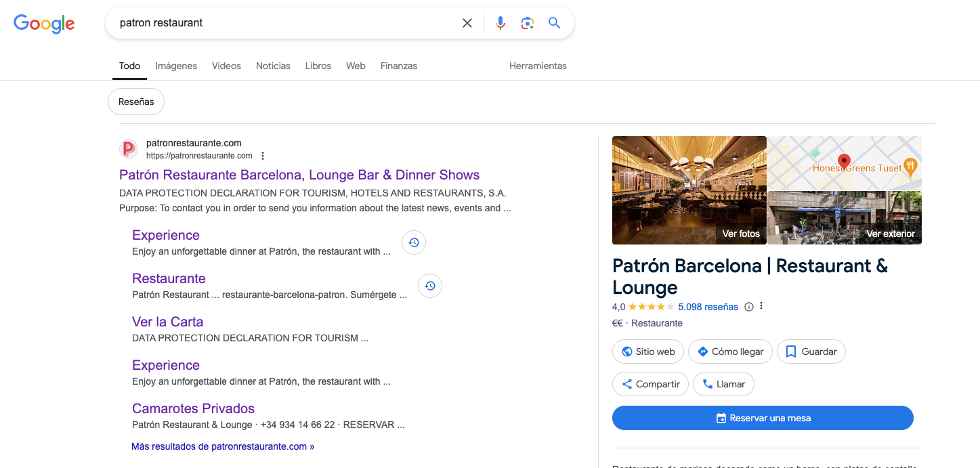Clear the search box with X icon

pos(467,23)
